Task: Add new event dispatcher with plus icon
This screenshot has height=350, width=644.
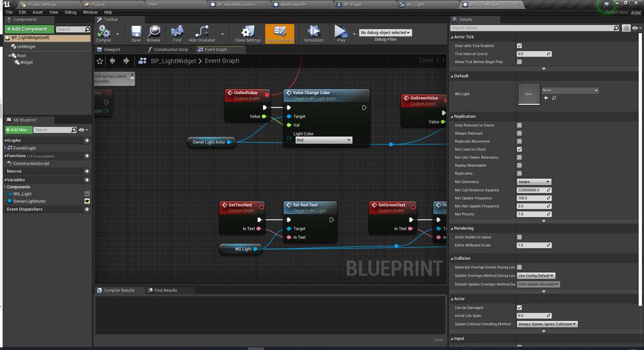Action: (x=87, y=209)
